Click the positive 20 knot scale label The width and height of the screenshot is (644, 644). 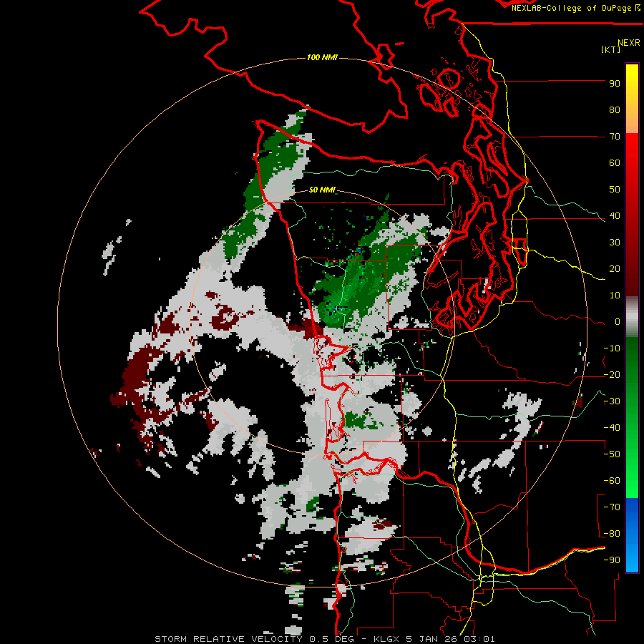(x=615, y=269)
